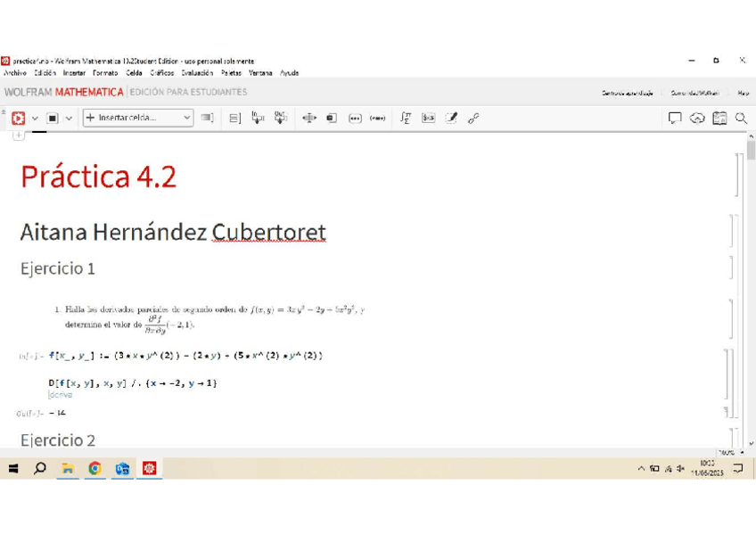Select the cell bracket of the 'Ejercicio 1' heading
The width and height of the screenshot is (756, 534).
[x=732, y=267]
